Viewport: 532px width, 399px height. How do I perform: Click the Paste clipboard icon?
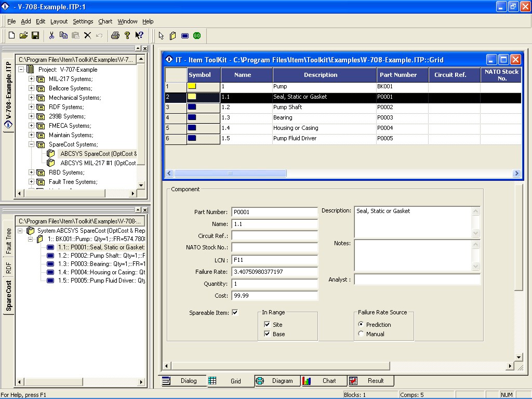75,35
